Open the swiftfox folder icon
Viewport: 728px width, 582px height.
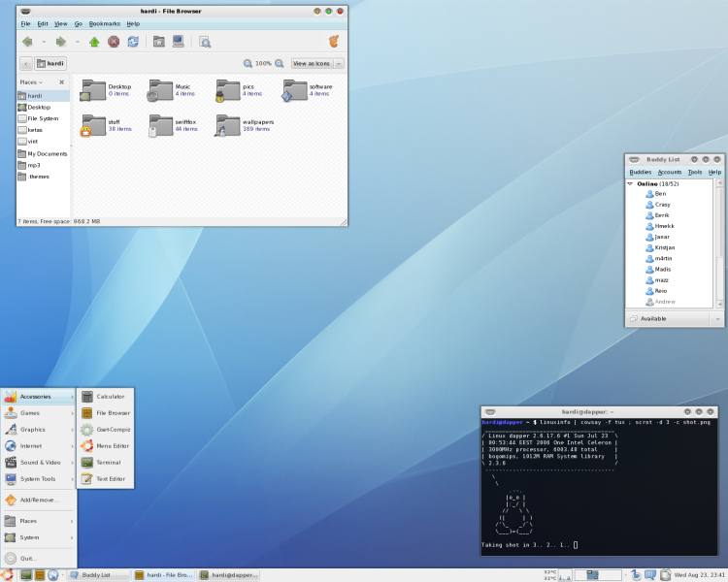tap(160, 125)
